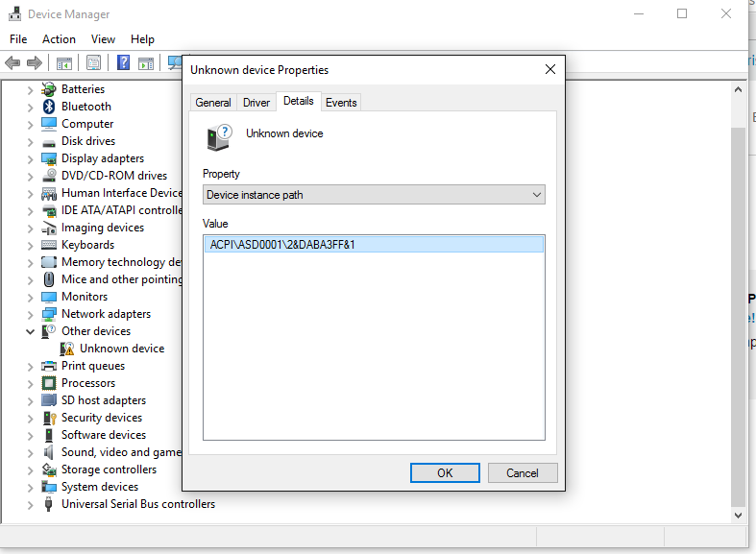Select Unknown device in the tree
Viewport: 756px width, 554px height.
pyautogui.click(x=122, y=349)
